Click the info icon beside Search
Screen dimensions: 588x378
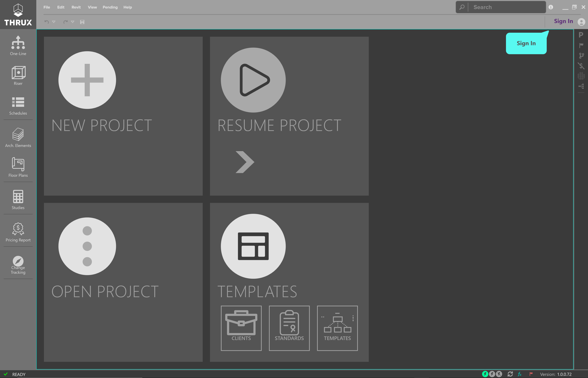[x=551, y=7]
